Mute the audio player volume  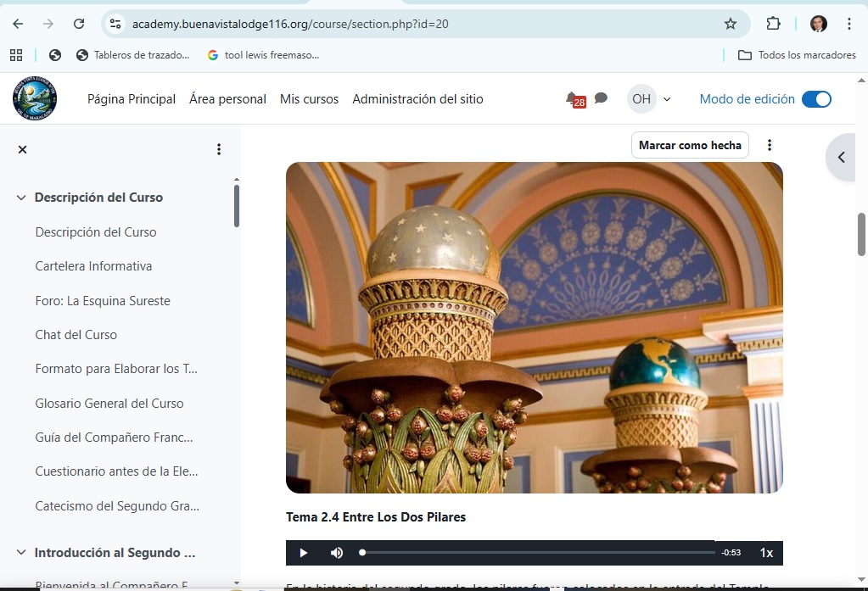pos(337,553)
